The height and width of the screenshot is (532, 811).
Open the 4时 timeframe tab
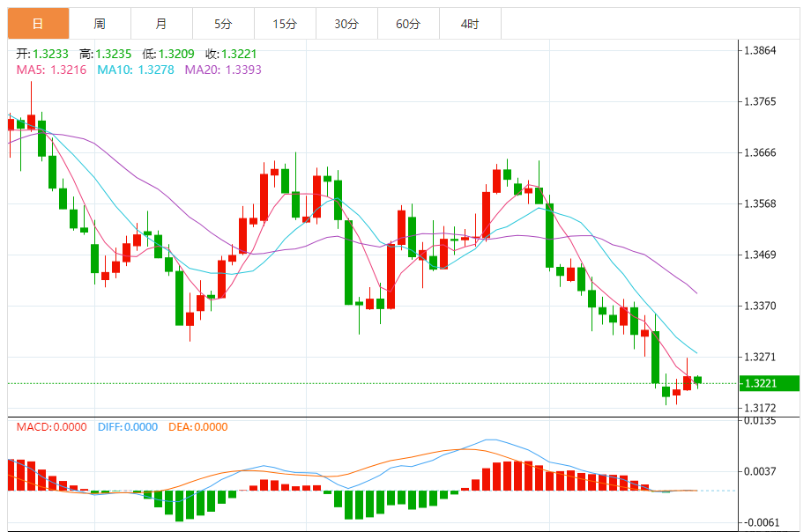(x=470, y=24)
